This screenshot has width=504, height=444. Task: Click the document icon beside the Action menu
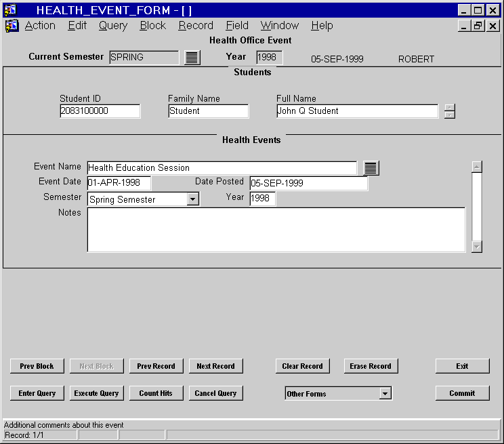[12, 25]
